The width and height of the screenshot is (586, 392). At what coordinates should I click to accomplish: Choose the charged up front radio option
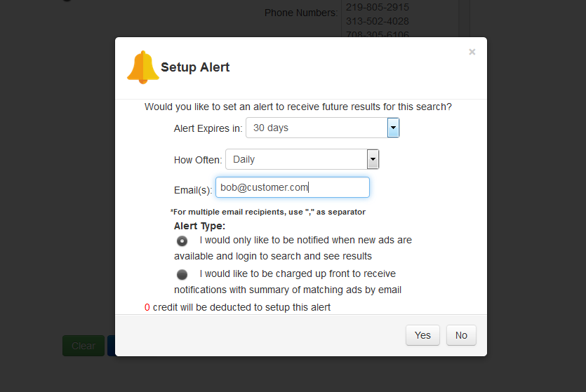click(182, 275)
